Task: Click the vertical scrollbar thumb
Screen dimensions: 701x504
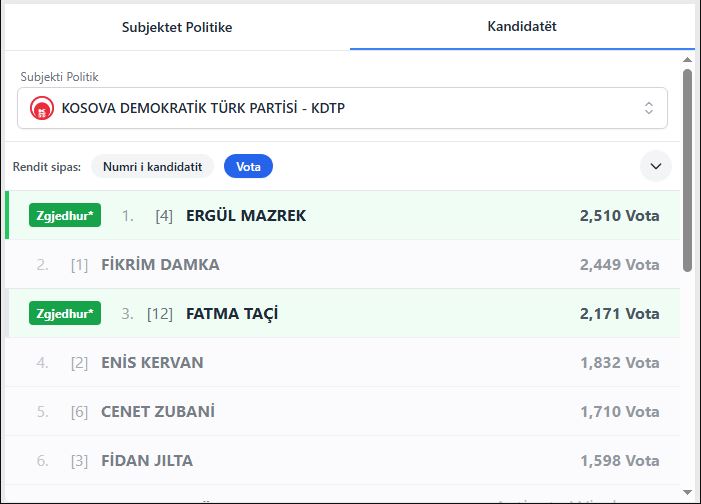Action: click(x=687, y=170)
